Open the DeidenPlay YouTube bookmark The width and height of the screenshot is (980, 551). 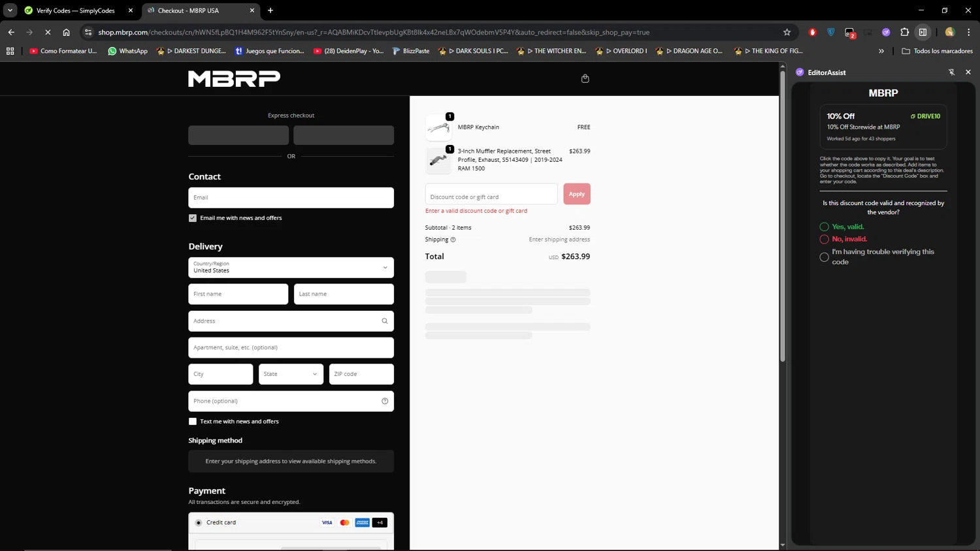click(x=348, y=51)
